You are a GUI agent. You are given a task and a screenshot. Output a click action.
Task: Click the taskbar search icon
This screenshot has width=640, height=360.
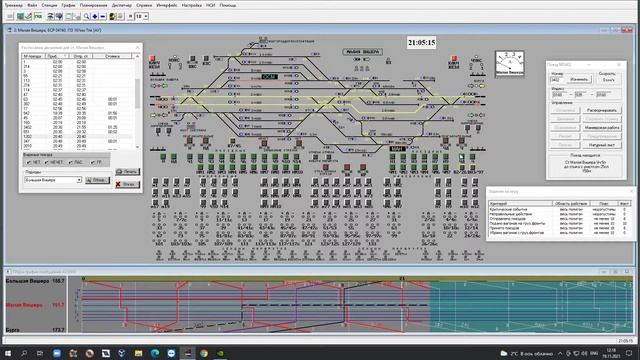(x=24, y=353)
